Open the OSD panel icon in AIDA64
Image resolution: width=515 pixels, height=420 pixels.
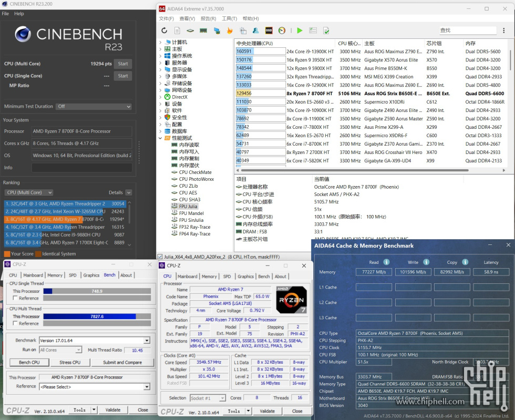pyautogui.click(x=269, y=30)
